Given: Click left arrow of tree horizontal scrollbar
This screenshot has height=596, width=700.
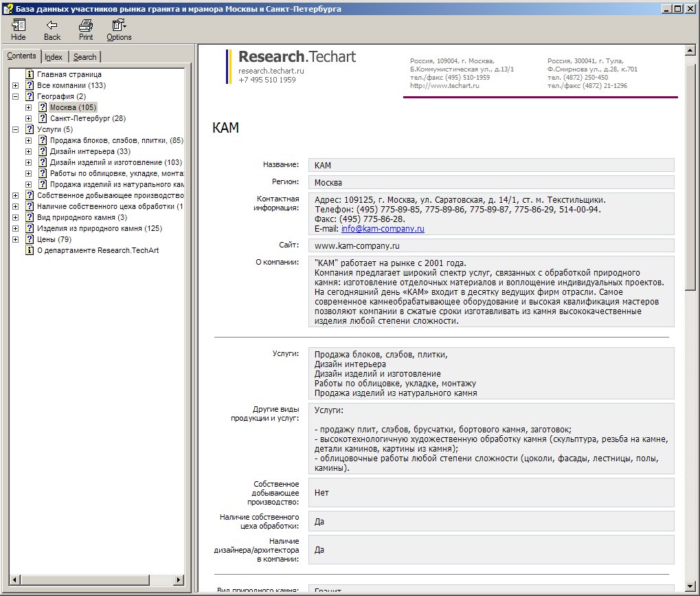Looking at the screenshot, I should [14, 580].
